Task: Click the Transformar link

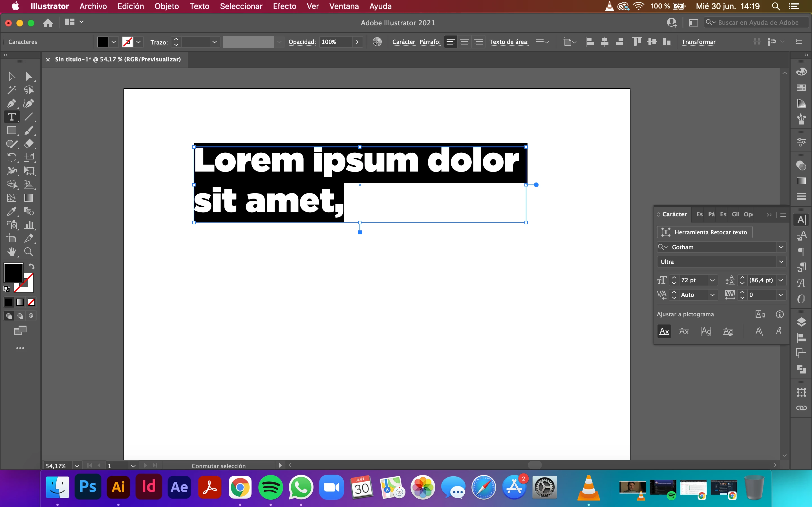Action: click(x=698, y=42)
